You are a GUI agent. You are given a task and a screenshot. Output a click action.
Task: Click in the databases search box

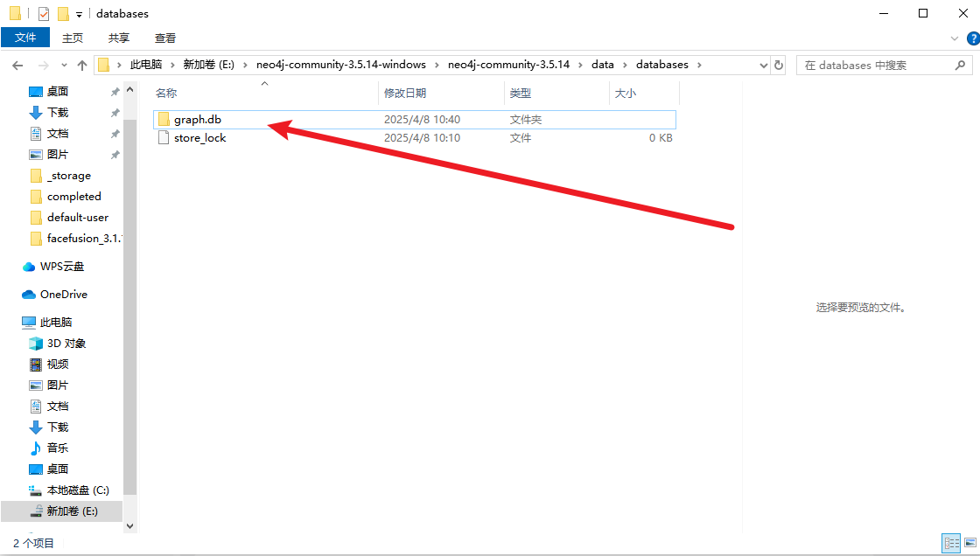[875, 65]
